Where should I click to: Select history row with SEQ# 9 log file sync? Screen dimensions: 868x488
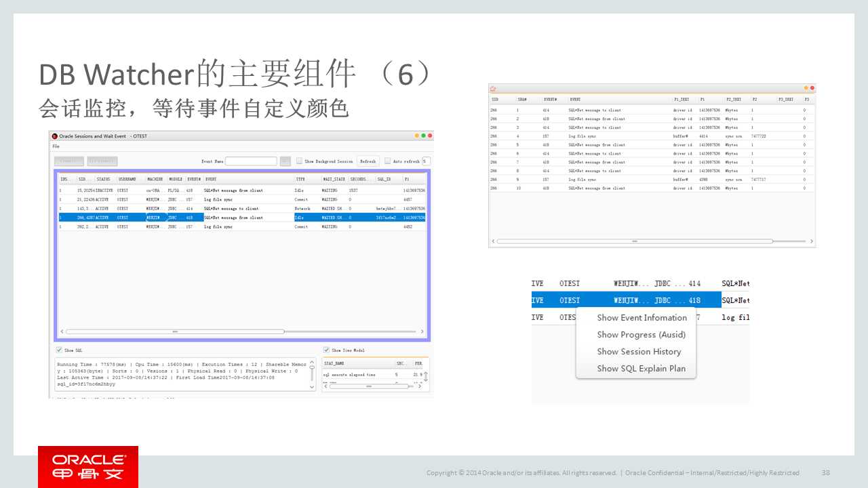click(x=652, y=179)
